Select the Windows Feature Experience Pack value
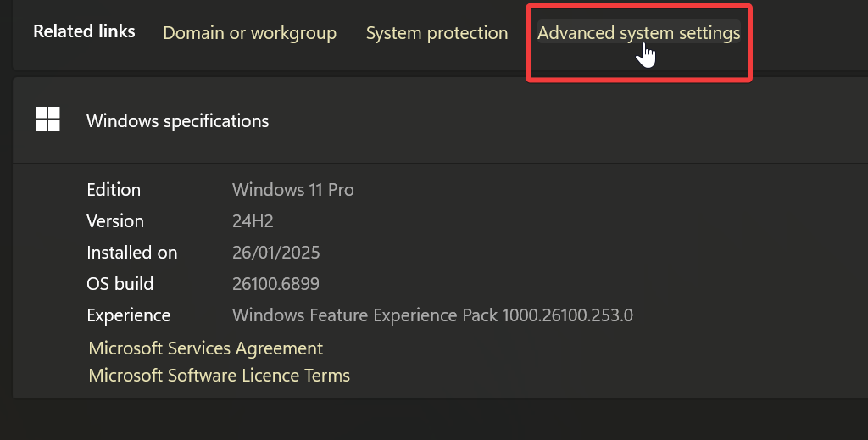Screen dimensions: 868x440 coord(432,315)
